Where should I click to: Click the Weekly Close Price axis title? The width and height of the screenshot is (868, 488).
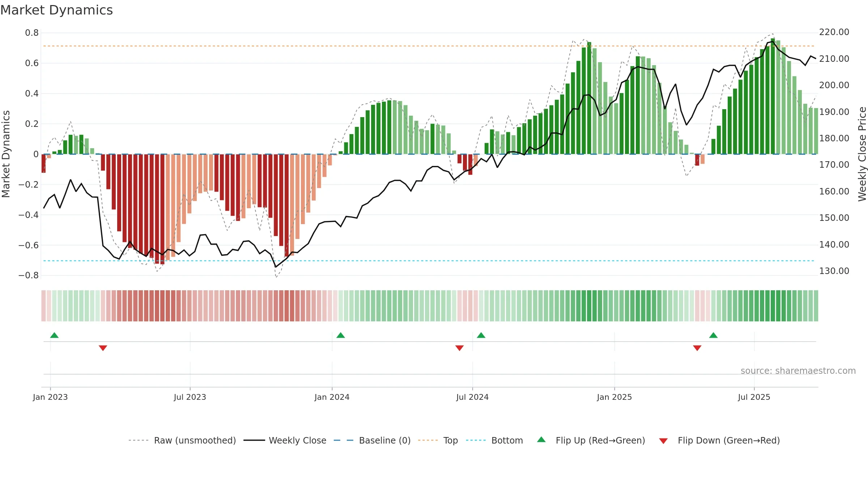[x=862, y=154]
